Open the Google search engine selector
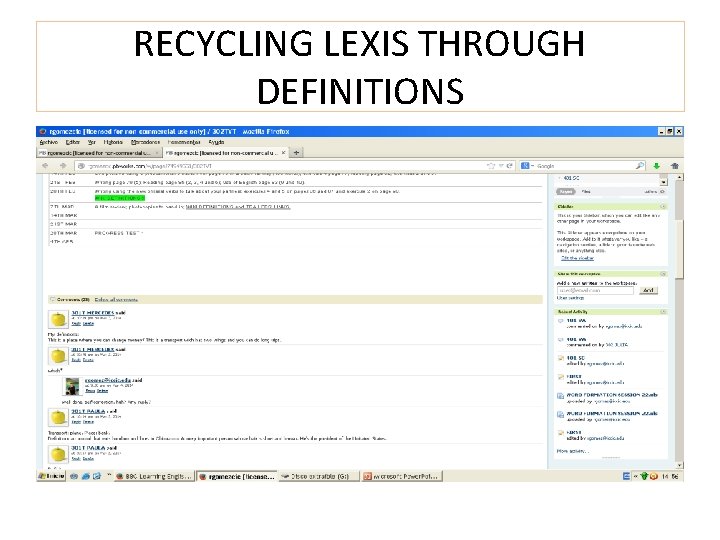This screenshot has height=540, width=720. tap(526, 166)
